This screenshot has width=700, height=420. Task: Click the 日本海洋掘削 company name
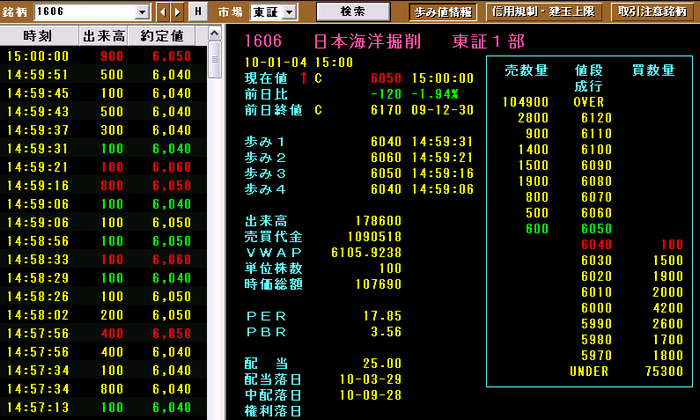[x=367, y=42]
